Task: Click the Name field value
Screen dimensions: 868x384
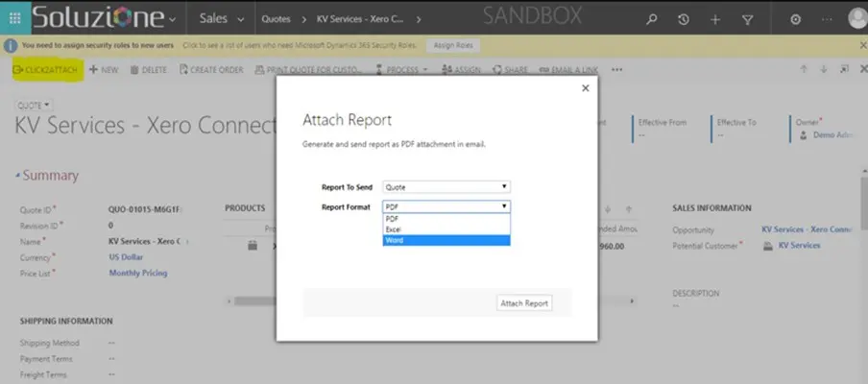Action: coord(145,241)
